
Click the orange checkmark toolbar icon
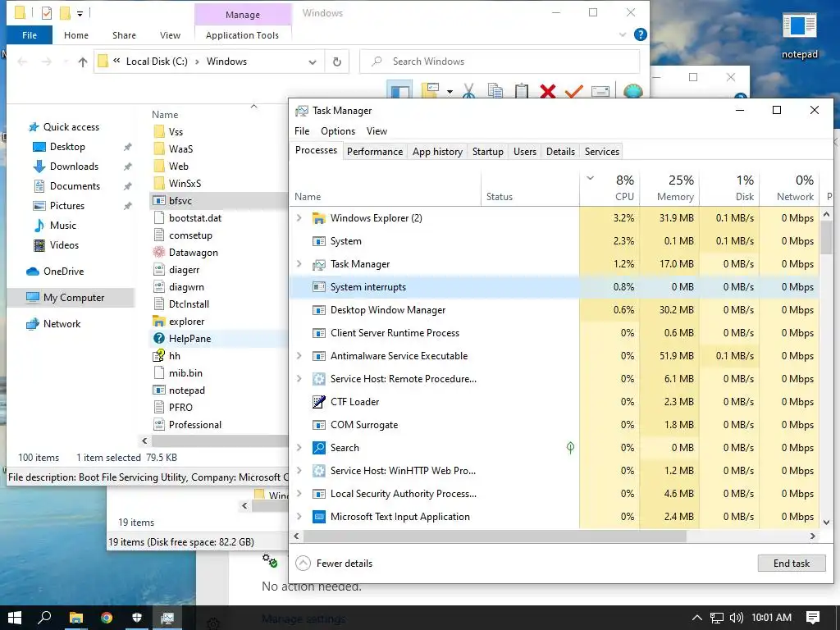pos(573,91)
